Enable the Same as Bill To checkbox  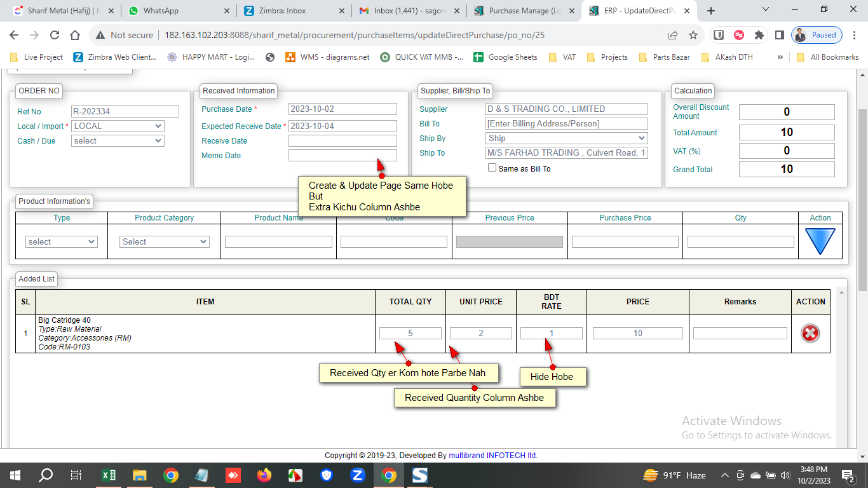coord(492,168)
